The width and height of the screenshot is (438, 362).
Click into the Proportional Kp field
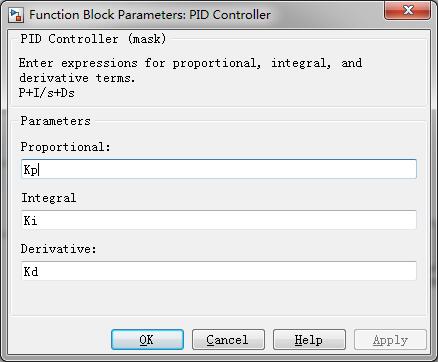pos(219,169)
